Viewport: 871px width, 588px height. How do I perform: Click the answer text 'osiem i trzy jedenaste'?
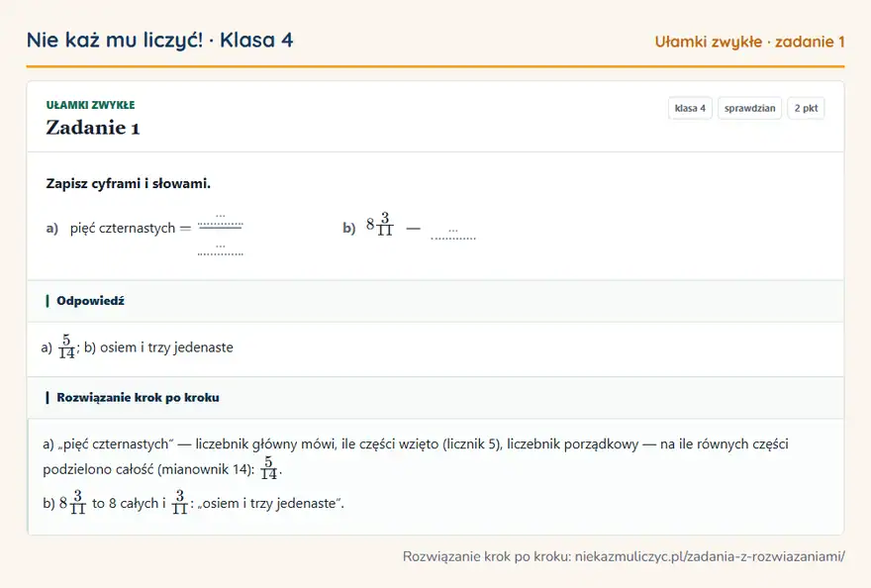point(166,347)
